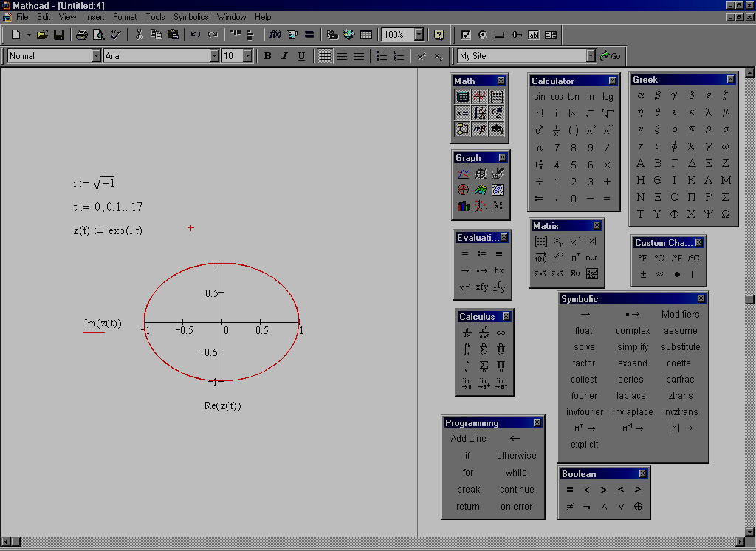
Task: Open the Matrix toolbar from Math palette
Action: tap(496, 96)
